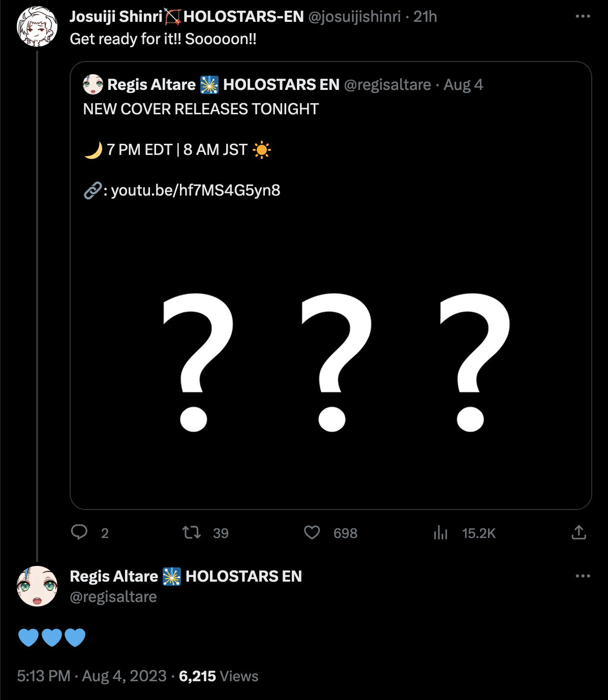The height and width of the screenshot is (700, 608).
Task: Click Regis Altare's large profile avatar
Action: pos(37,586)
